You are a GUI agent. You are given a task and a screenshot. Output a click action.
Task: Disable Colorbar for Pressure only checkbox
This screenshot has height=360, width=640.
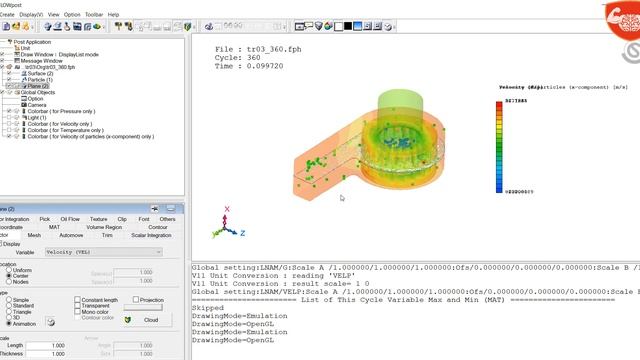(x=9, y=111)
